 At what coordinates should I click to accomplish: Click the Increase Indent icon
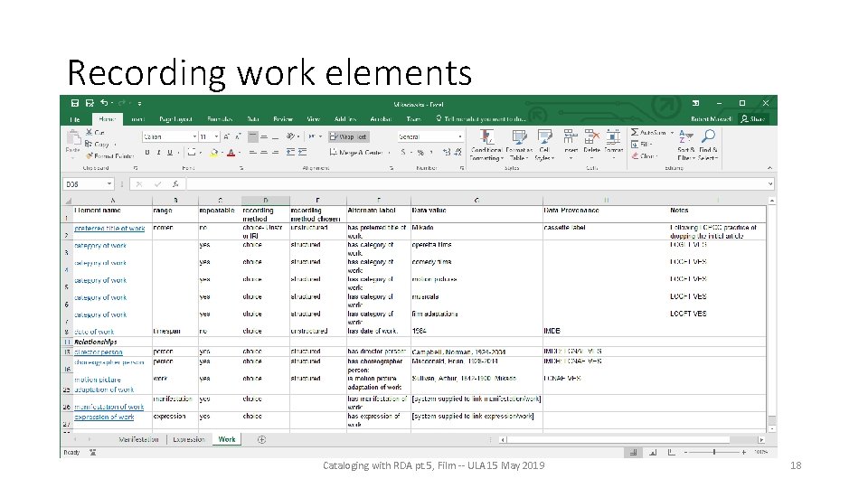coord(302,152)
